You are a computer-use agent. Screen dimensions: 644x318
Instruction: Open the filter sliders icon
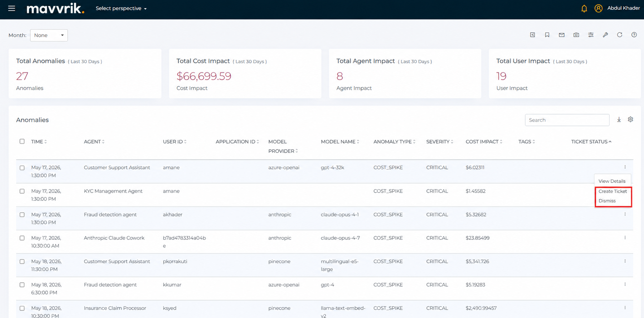click(x=591, y=35)
